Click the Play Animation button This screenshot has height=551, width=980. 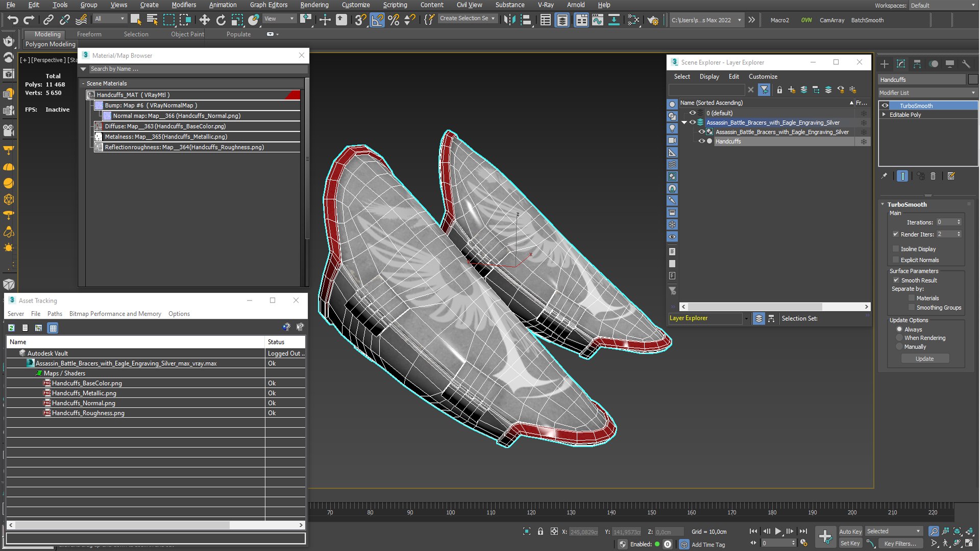pos(778,531)
